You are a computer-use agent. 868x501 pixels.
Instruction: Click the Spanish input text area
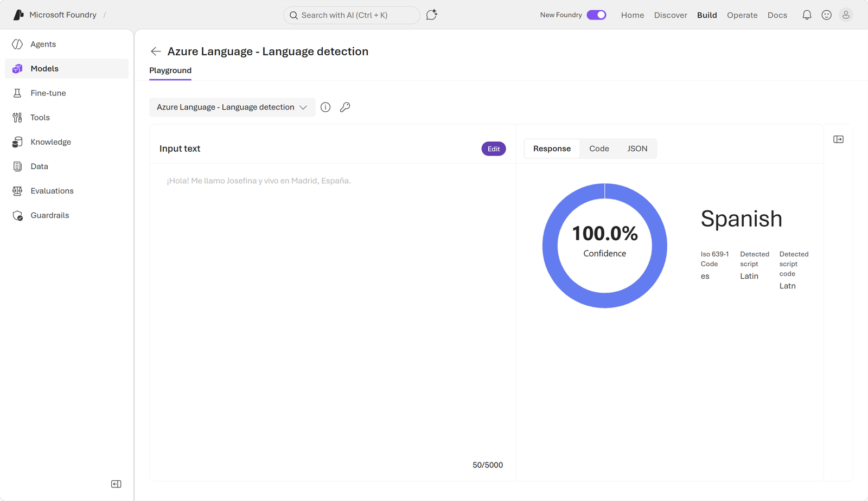coord(332,312)
